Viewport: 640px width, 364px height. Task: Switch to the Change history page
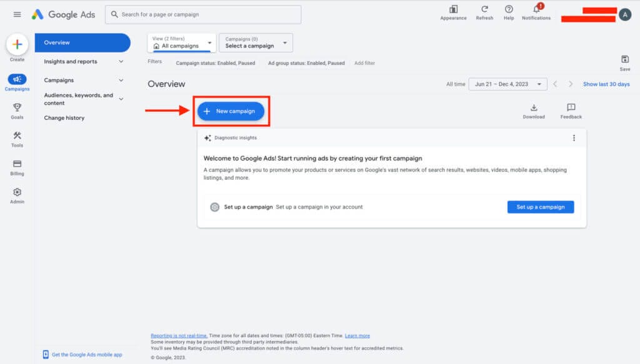(64, 117)
